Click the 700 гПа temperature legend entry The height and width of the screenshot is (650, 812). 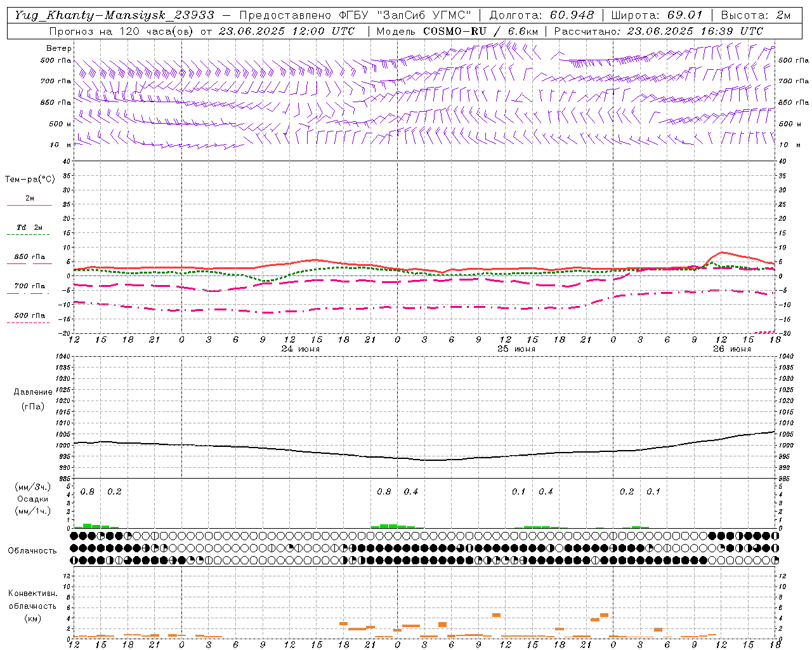click(29, 289)
